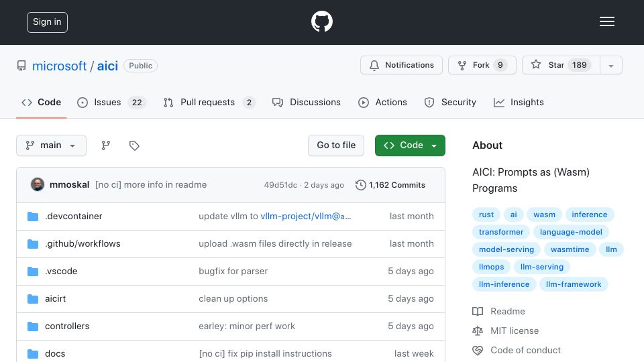644x362 pixels.
Task: Star the aici repository
Action: click(561, 65)
